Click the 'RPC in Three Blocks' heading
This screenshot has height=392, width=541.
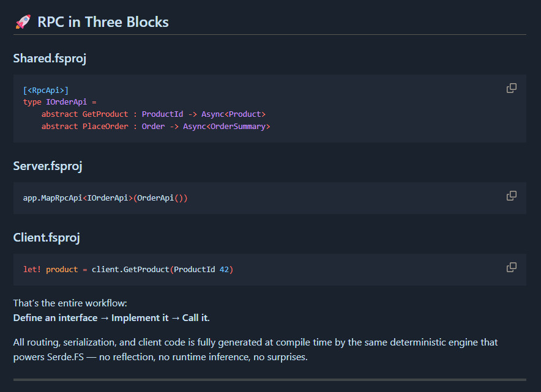[103, 22]
